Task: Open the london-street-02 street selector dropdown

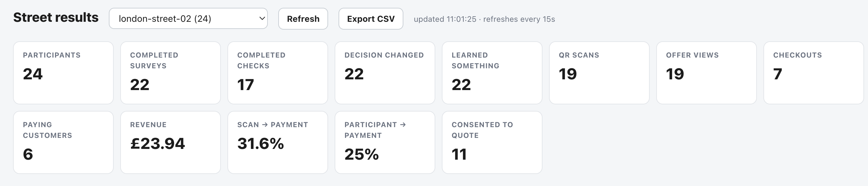Action: tap(188, 19)
